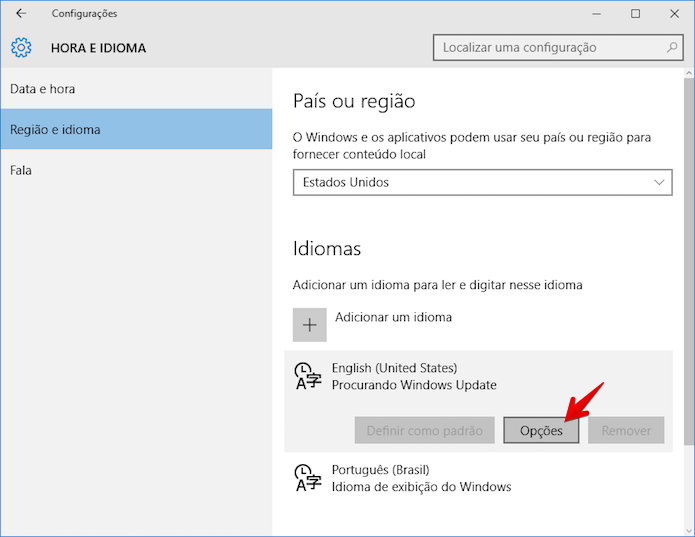Click the plus icon to add language
695x537 pixels.
tap(309, 325)
